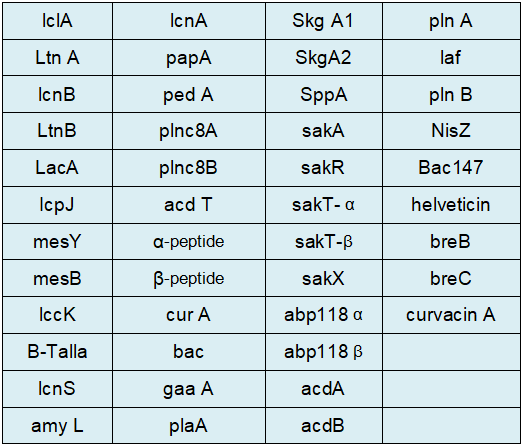Select the lcnA cell
Viewport: 522px width, 446px height.
click(x=189, y=21)
